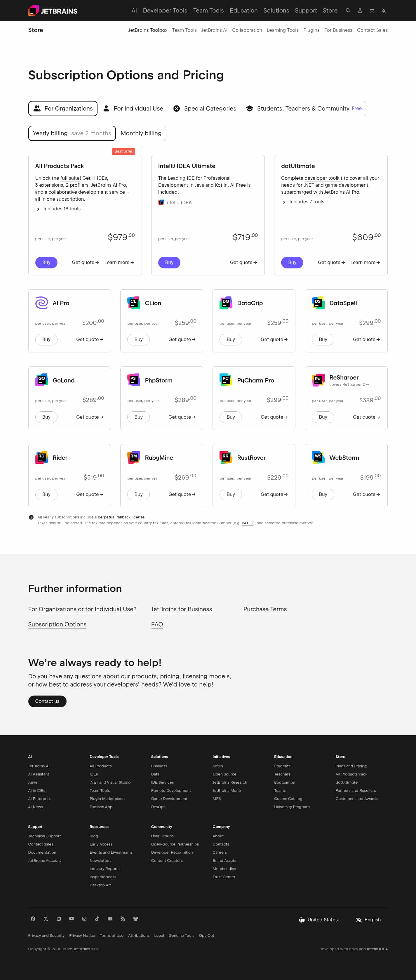Open Plugins in Store submenu
The image size is (416, 980).
[x=311, y=30]
